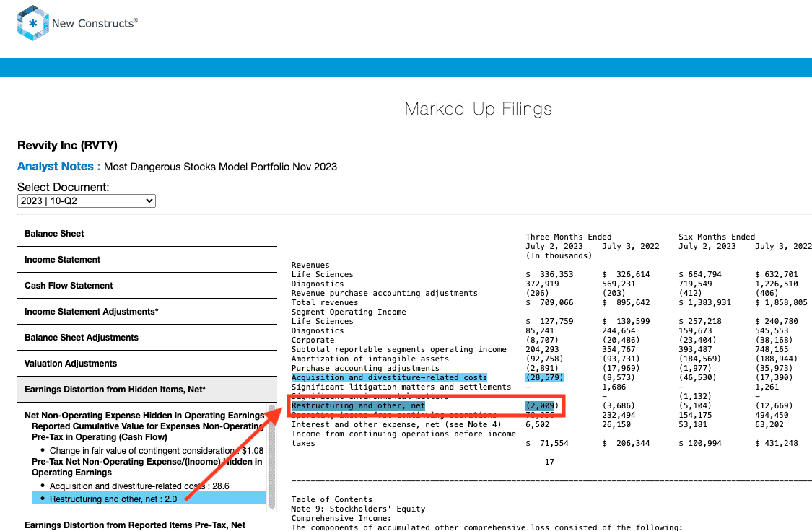Click Subtotal reportable segments operating income label
The width and height of the screenshot is (812, 531).
tap(398, 349)
